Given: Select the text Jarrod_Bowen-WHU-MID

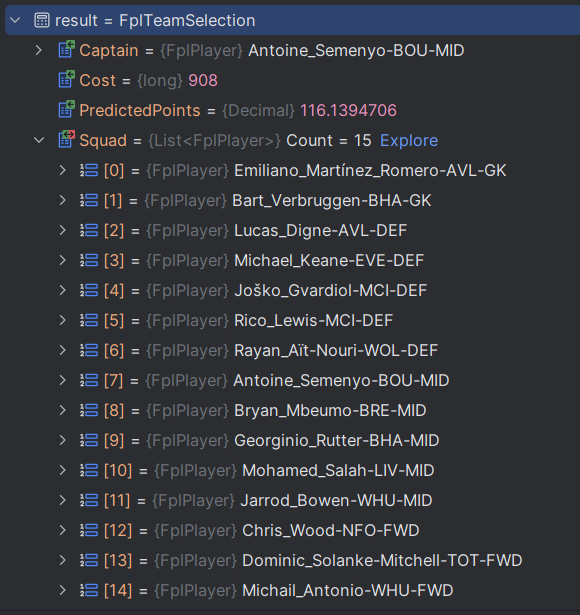Looking at the screenshot, I should pyautogui.click(x=336, y=500).
